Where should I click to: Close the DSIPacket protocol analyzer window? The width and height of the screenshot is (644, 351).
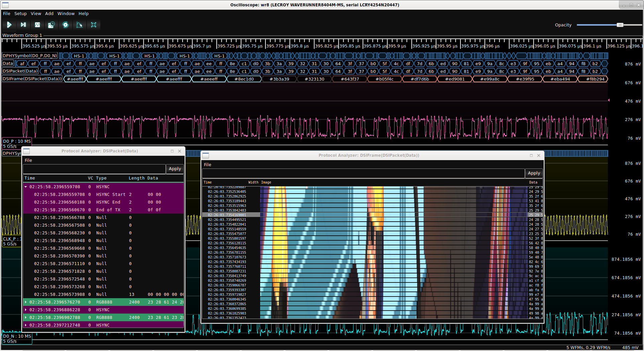tap(180, 151)
